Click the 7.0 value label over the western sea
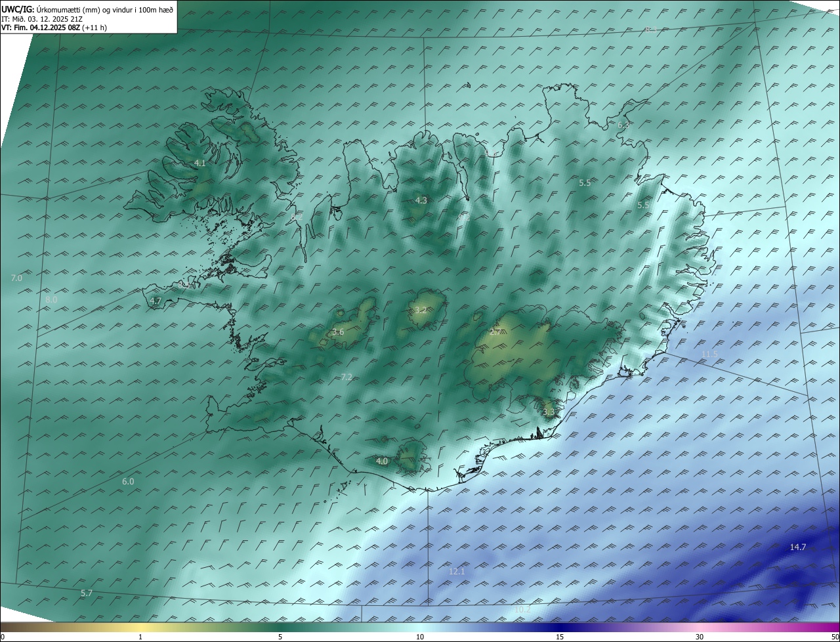The width and height of the screenshot is (840, 642). 17,278
